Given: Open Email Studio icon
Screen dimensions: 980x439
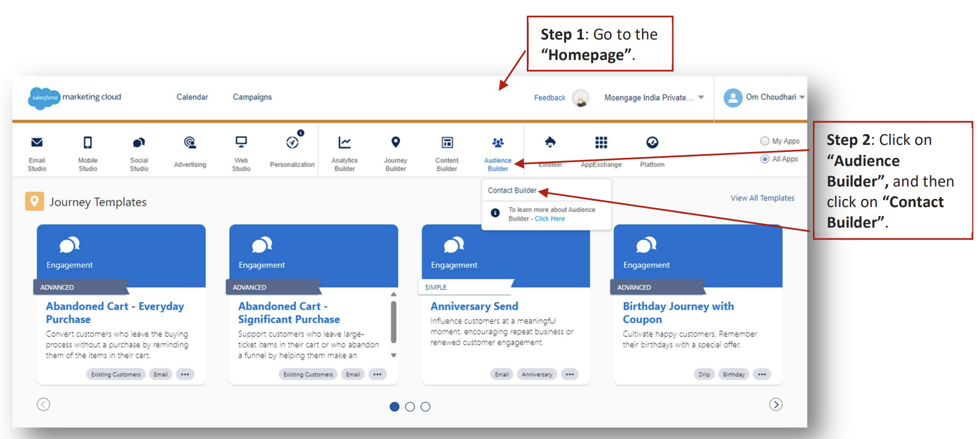Looking at the screenshot, I should click(x=37, y=143).
